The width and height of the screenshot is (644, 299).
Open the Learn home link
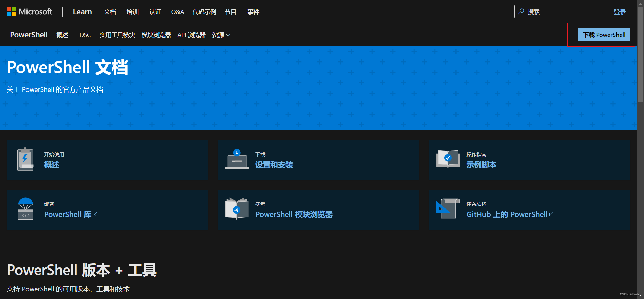point(82,12)
